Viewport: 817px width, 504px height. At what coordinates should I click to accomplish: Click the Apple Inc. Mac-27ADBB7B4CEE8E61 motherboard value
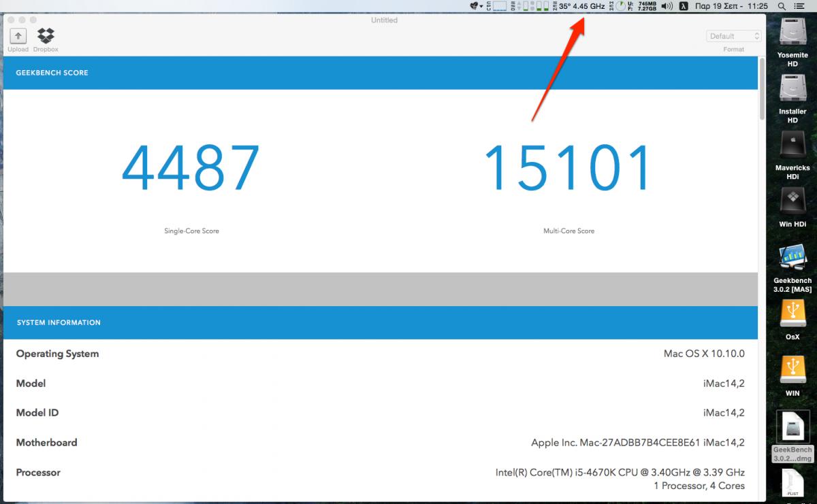[x=638, y=443]
